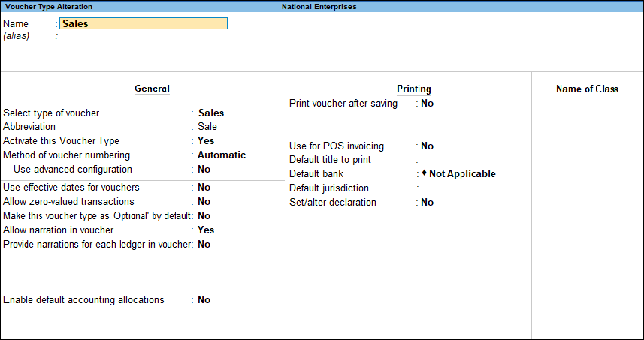Toggle 'Enable default accounting allocations' No value
The image size is (644, 340).
coord(204,299)
